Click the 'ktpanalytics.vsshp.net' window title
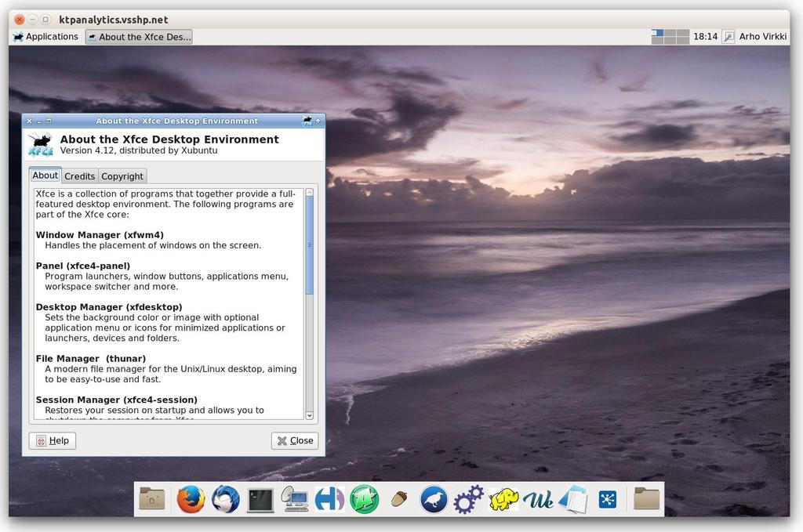The image size is (803, 532). tap(114, 20)
